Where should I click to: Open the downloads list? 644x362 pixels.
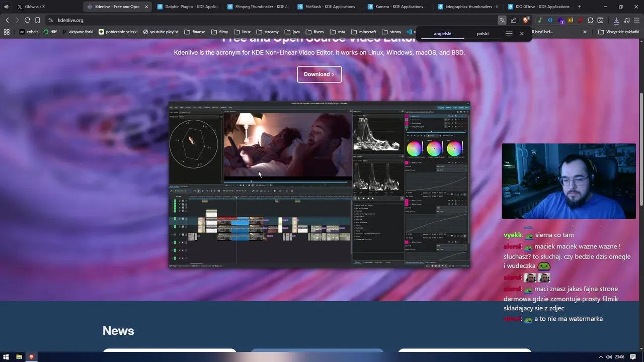pyautogui.click(x=616, y=20)
